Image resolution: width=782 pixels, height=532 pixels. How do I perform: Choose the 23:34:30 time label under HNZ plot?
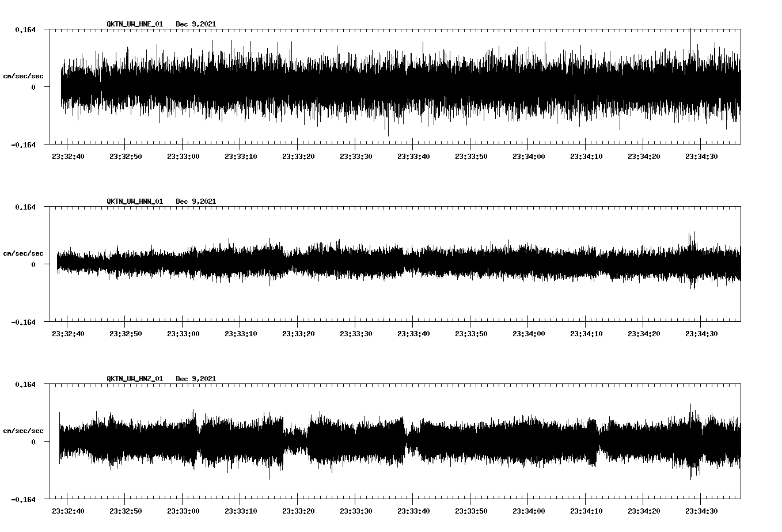[701, 511]
